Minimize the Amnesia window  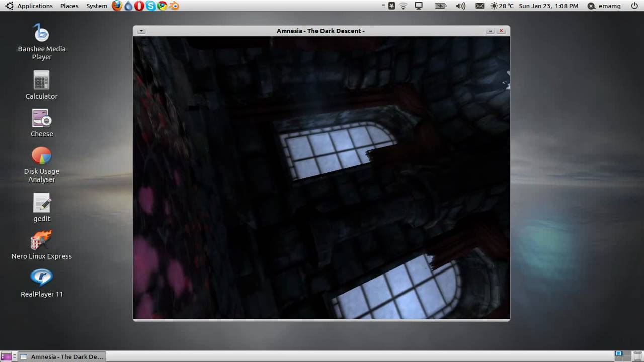pyautogui.click(x=490, y=31)
